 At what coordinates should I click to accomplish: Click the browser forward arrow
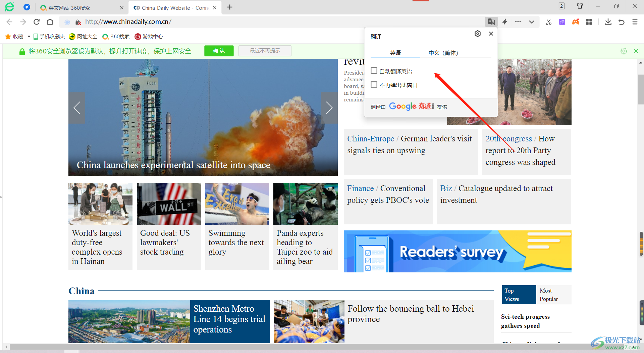(23, 22)
